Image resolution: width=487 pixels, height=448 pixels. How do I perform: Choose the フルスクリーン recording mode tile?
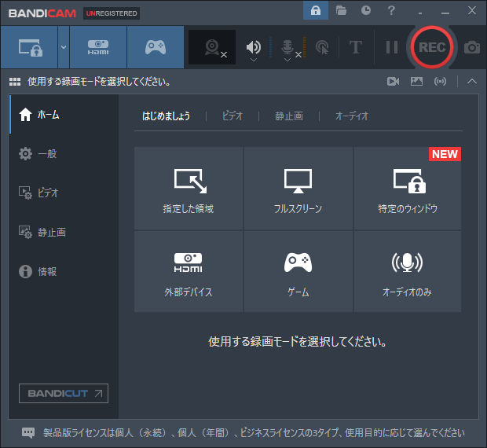[298, 189]
